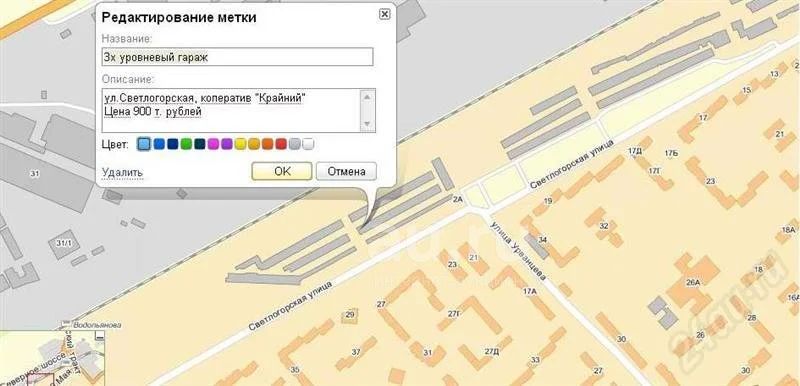The image size is (800, 386).
Task: Close the Редактирование метки balloon with X
Action: pyautogui.click(x=384, y=14)
